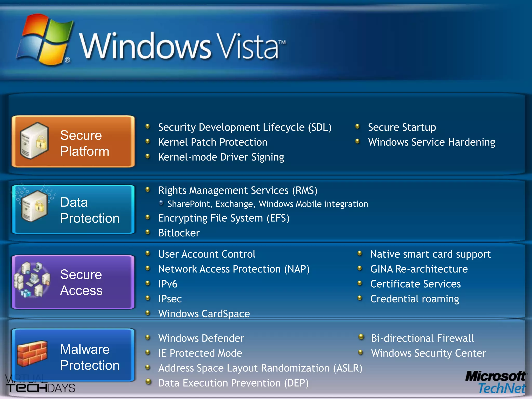Select the Data Protection teal box

(x=73, y=209)
